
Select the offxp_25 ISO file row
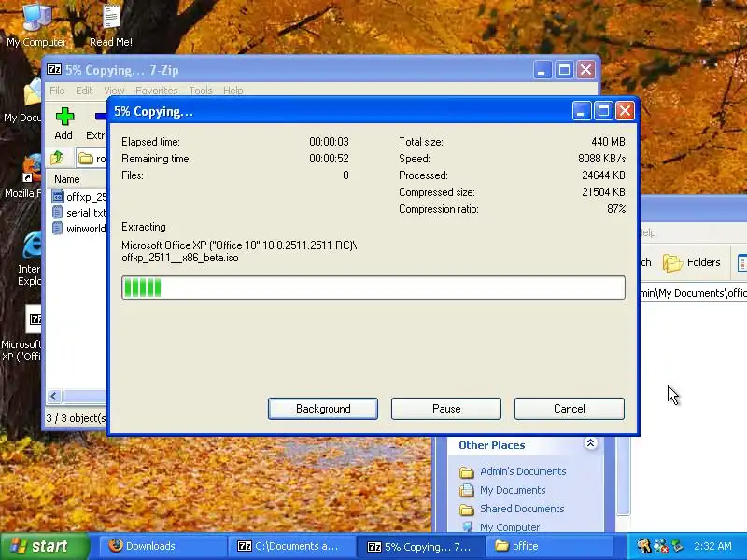(x=79, y=197)
